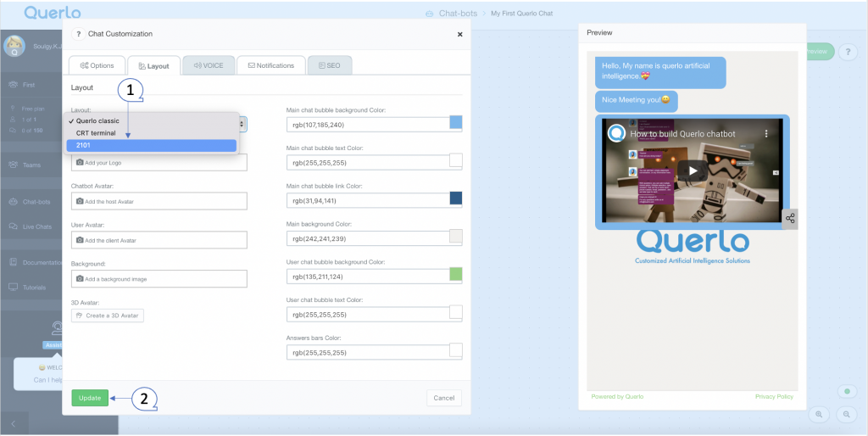
Task: Click the Querlo logo in top bar
Action: pos(53,13)
